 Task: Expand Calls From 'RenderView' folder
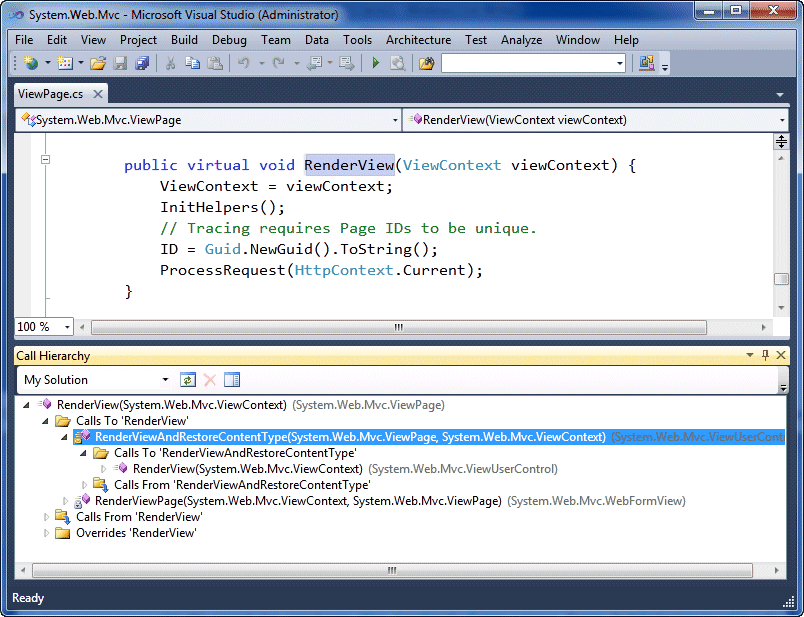pyautogui.click(x=46, y=516)
